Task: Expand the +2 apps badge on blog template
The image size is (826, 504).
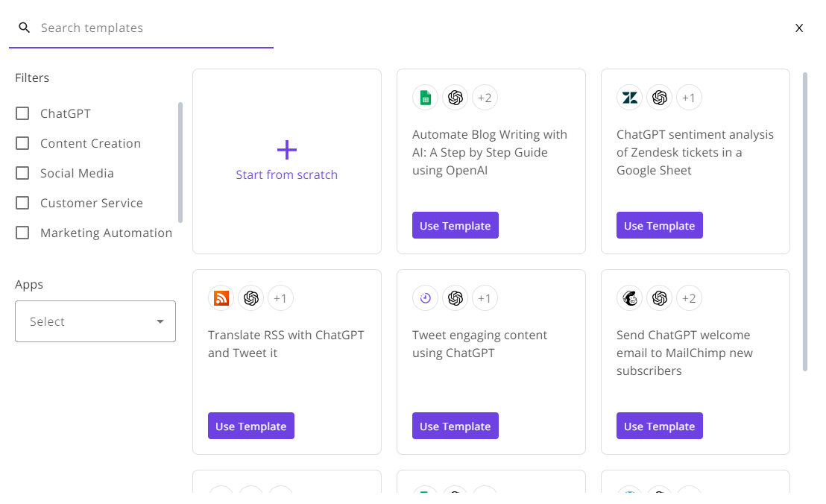Action: click(485, 98)
